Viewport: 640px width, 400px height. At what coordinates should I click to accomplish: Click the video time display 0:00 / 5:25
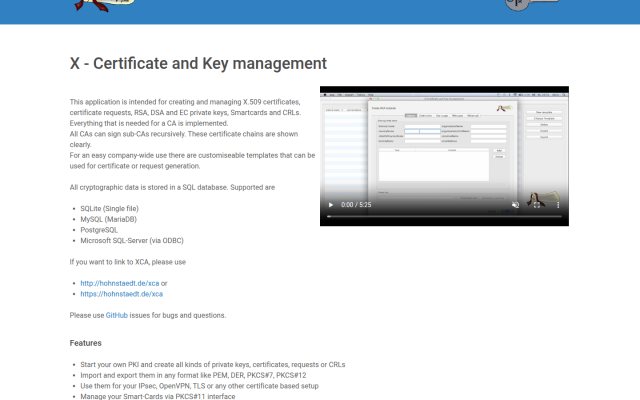[x=356, y=205]
